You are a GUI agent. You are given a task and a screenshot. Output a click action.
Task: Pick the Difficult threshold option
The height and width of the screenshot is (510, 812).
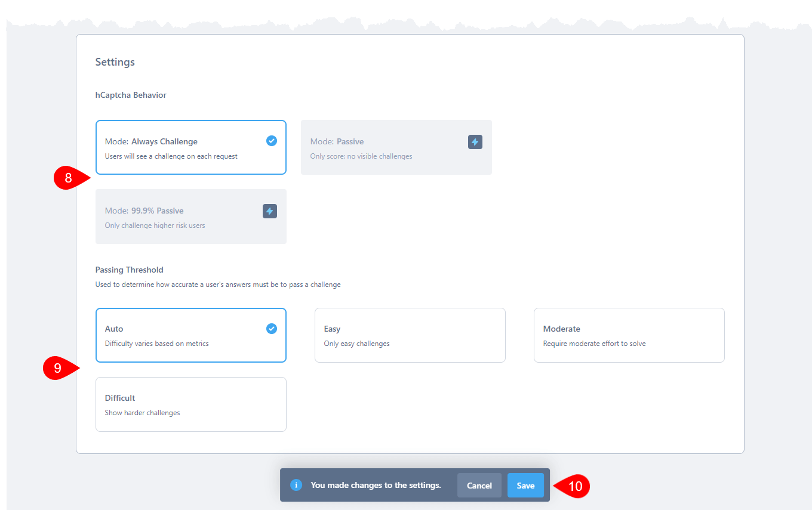click(x=190, y=404)
